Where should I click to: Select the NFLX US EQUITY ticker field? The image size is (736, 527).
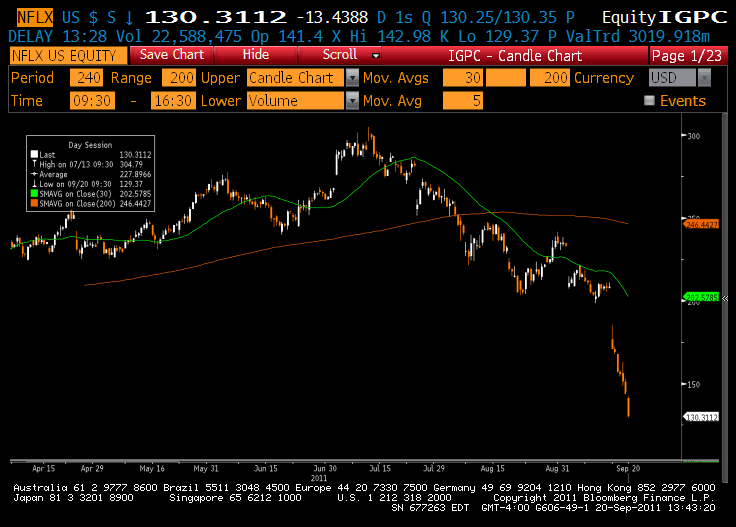pyautogui.click(x=68, y=56)
